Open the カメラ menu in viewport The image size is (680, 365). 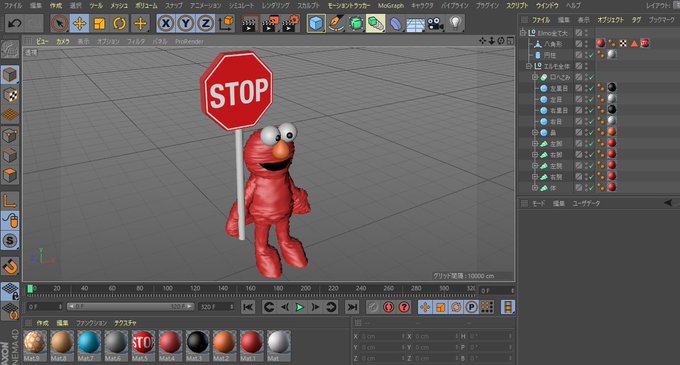63,41
